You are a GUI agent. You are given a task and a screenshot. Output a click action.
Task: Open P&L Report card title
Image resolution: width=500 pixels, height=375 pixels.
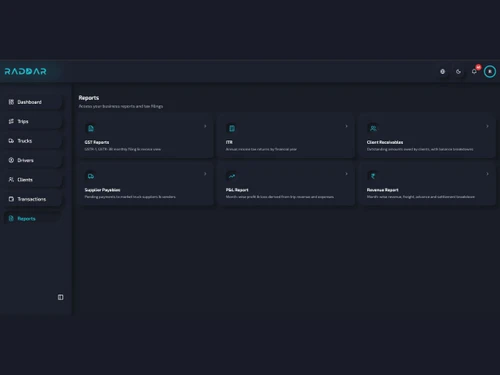237,190
